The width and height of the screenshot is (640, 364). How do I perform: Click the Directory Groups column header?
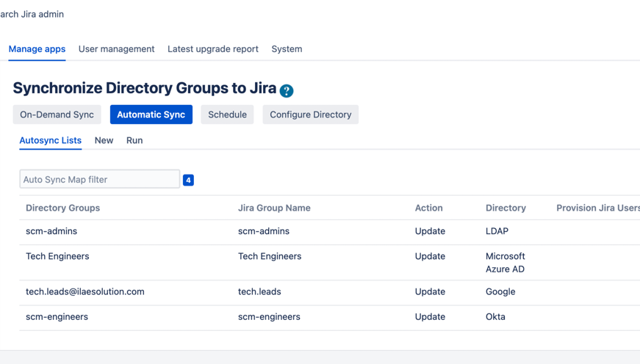[x=62, y=208]
